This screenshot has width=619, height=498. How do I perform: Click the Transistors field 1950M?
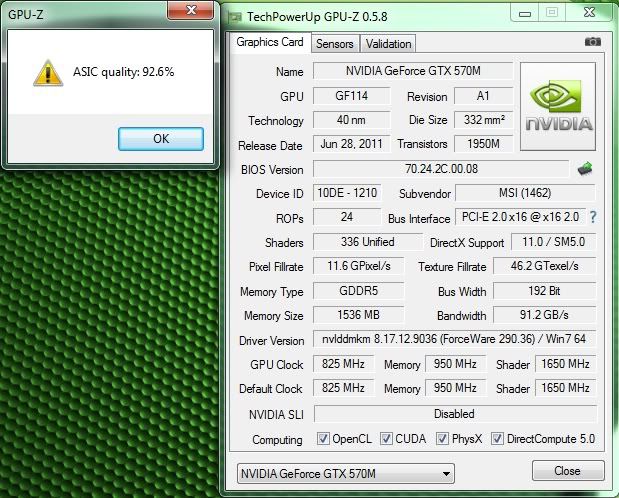coord(483,144)
